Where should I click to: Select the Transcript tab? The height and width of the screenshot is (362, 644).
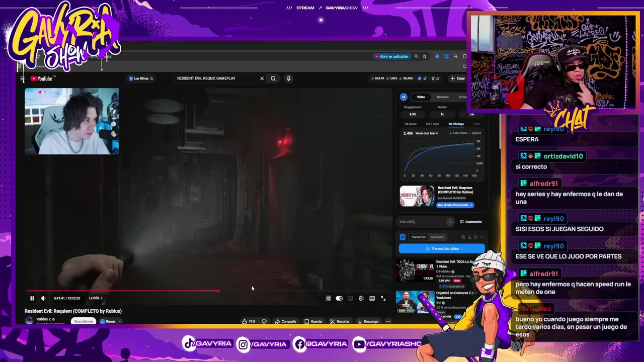click(x=418, y=237)
